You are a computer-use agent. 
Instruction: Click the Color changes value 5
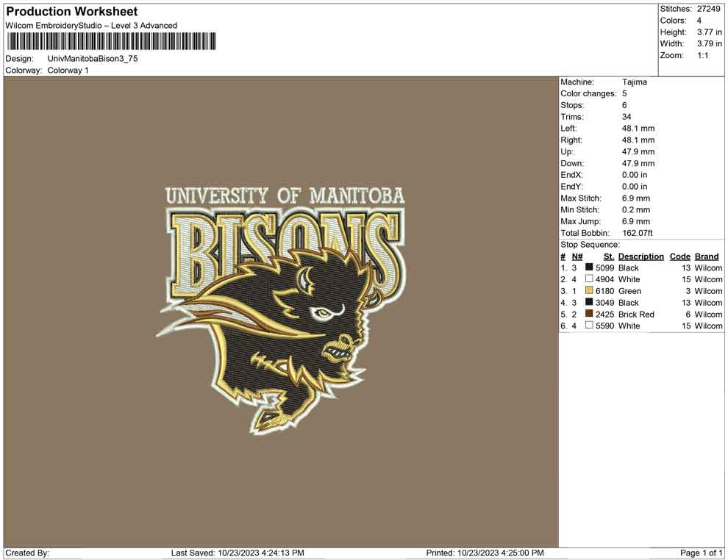point(624,93)
